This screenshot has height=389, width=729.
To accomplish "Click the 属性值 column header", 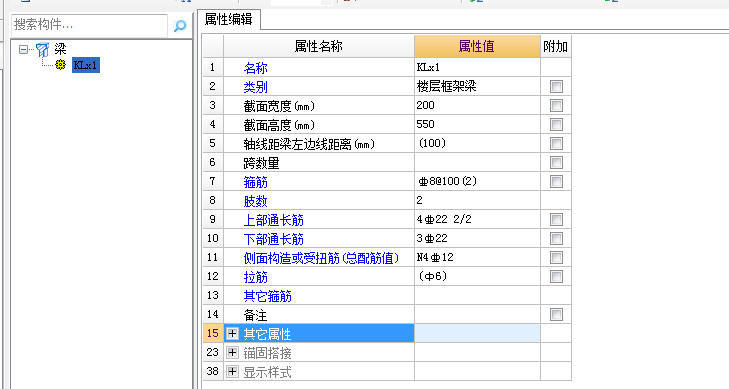I will pyautogui.click(x=477, y=46).
